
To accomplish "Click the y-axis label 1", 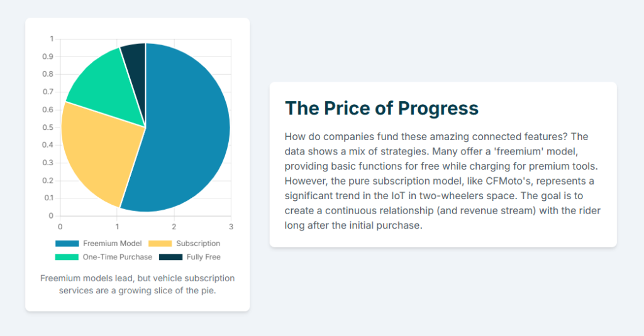I will (52, 39).
